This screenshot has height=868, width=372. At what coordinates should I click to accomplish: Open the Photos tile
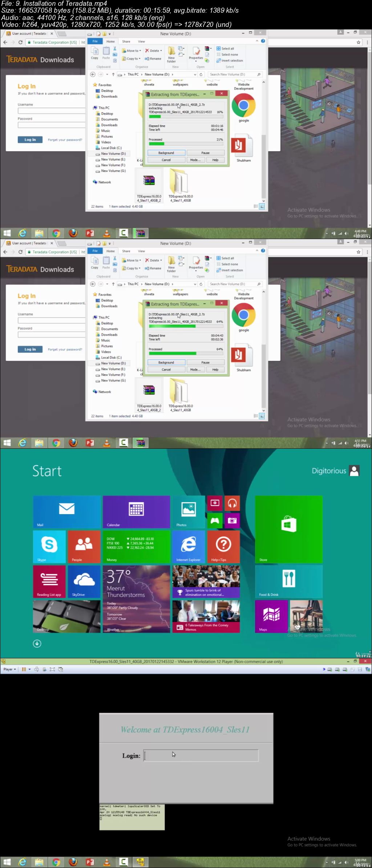[189, 512]
